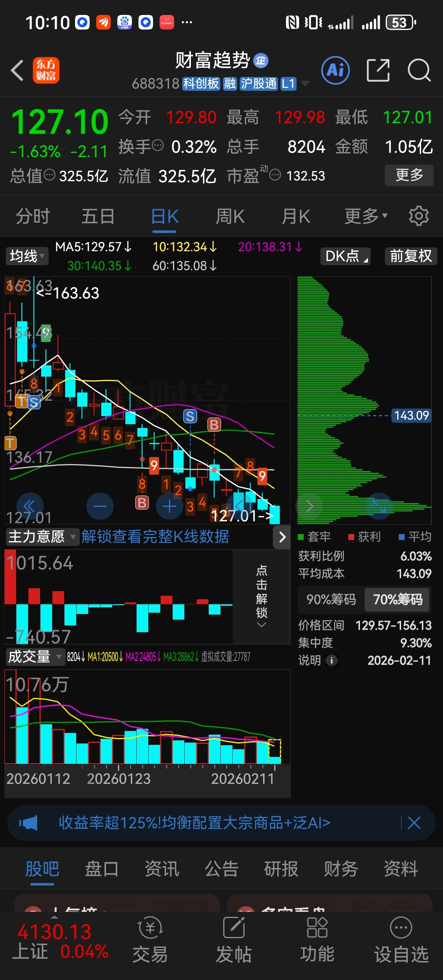Image resolution: width=443 pixels, height=980 pixels.
Task: Tap 解锁查看完整K线数据 link
Action: point(155,537)
